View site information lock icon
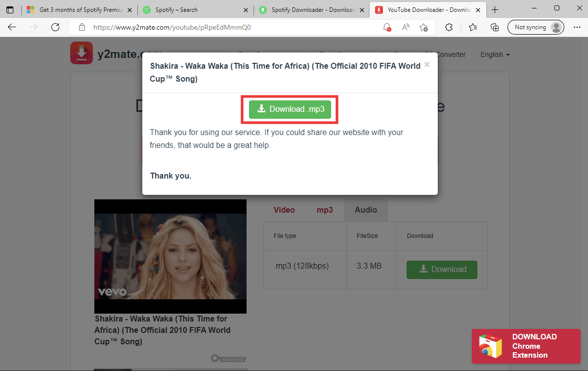The height and width of the screenshot is (371, 588). [82, 27]
